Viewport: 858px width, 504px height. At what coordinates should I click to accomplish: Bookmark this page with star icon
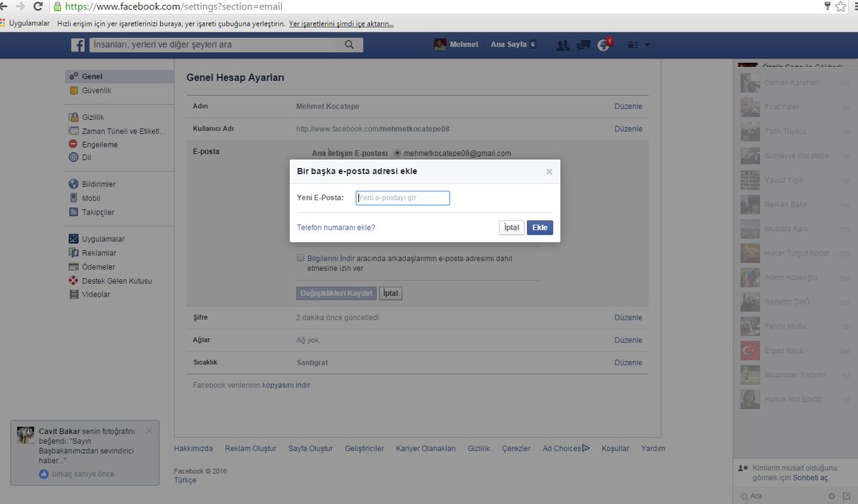coord(841,6)
